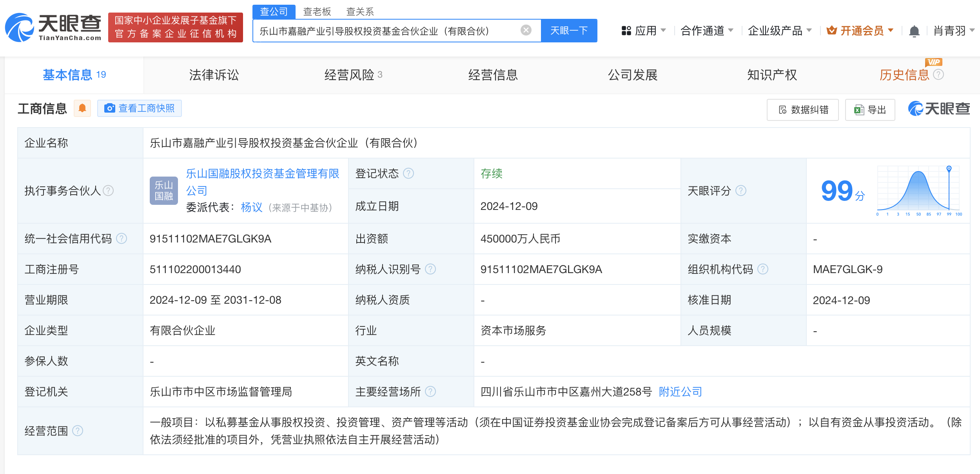Open the 乐山国融股权投资基金管理有限公司 link
This screenshot has height=474, width=980.
point(262,174)
